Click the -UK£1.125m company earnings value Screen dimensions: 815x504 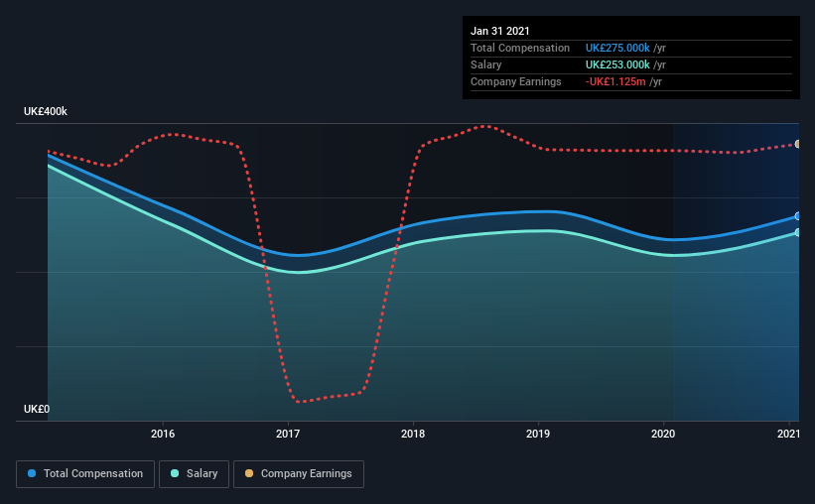[615, 81]
